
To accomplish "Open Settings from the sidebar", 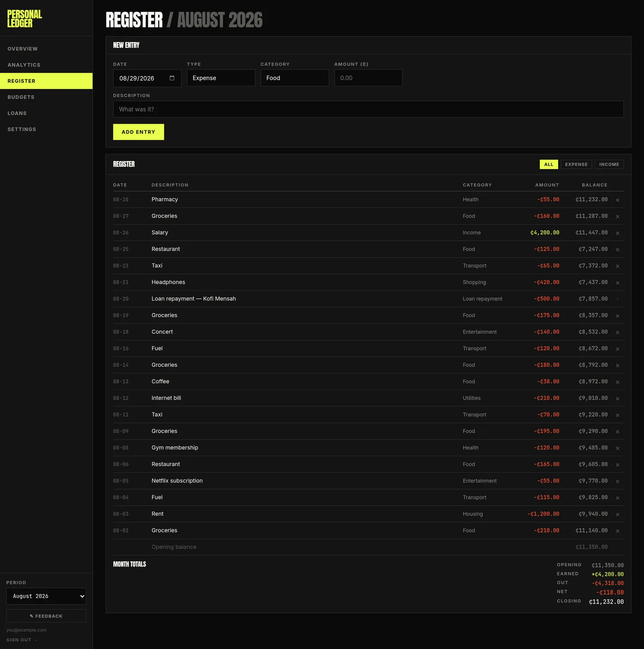I will 46,129.
